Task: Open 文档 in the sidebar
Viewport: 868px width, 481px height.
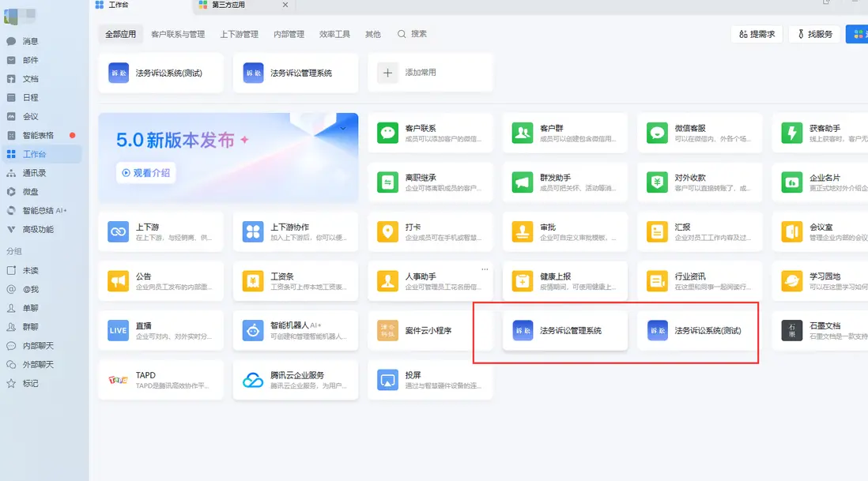Action: click(x=31, y=79)
